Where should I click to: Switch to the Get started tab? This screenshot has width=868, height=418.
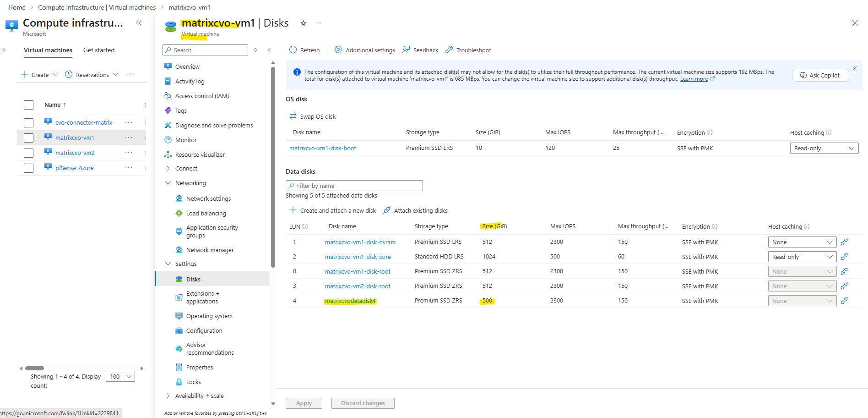(99, 50)
